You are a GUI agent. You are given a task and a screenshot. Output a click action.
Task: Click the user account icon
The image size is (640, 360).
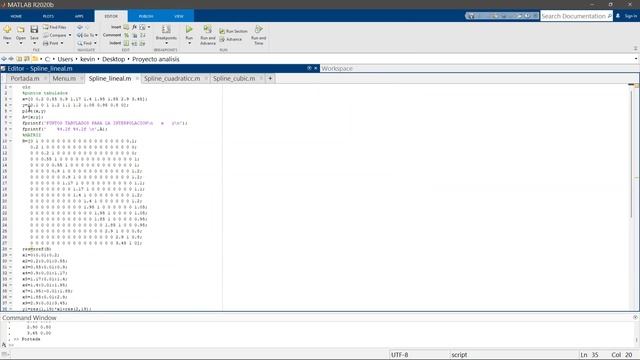618,16
